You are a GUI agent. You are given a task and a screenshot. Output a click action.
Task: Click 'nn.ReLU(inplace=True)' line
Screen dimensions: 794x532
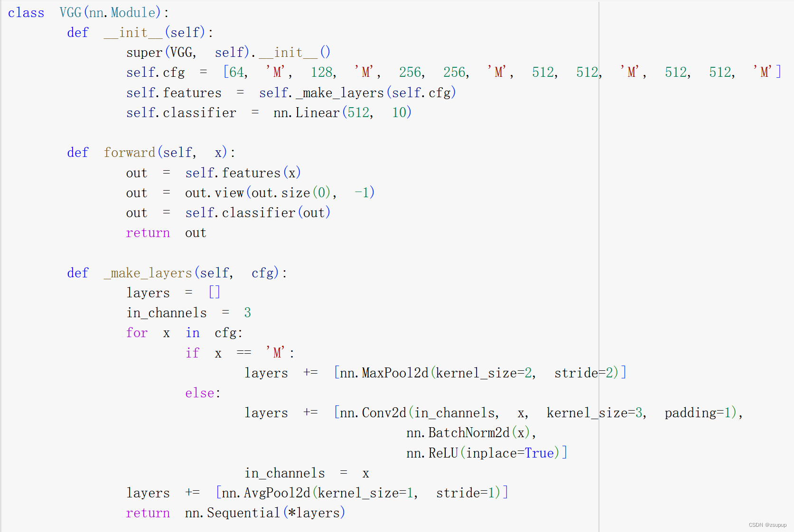[x=483, y=453]
